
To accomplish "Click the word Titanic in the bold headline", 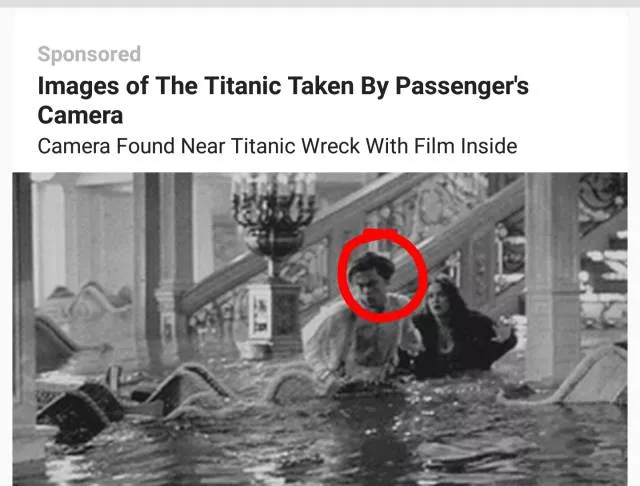I will point(242,86).
